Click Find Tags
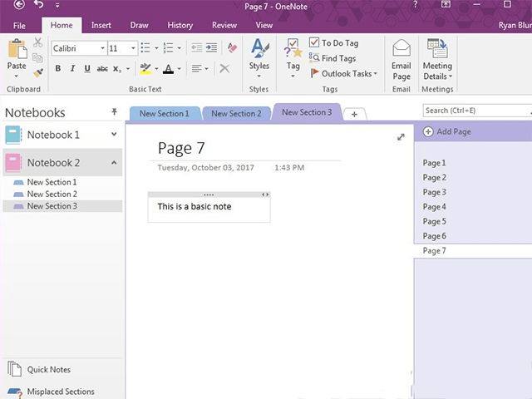 (x=332, y=58)
